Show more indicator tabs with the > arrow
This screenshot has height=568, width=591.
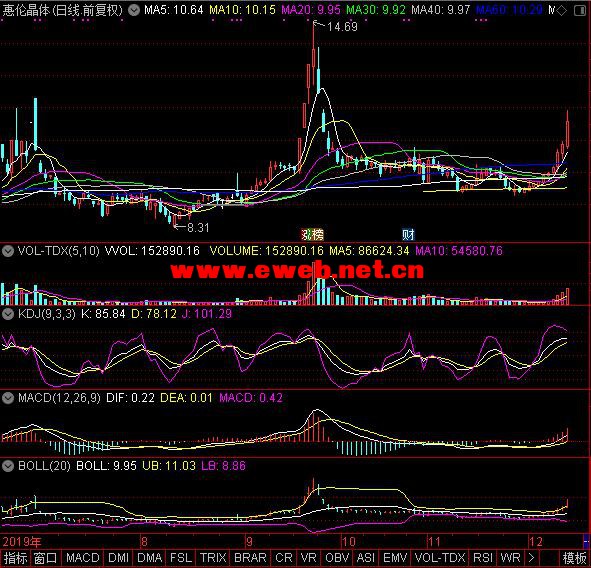[531, 557]
